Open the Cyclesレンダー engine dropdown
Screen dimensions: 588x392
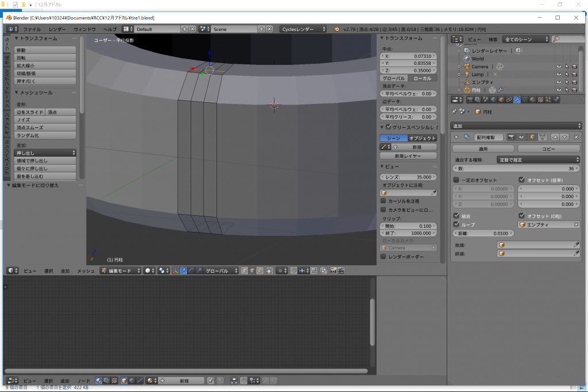pyautogui.click(x=303, y=29)
